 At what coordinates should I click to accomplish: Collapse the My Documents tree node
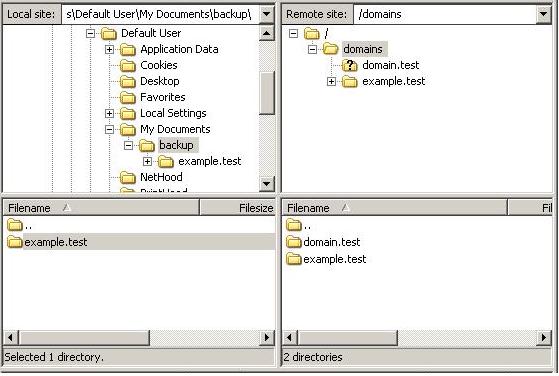[109, 129]
